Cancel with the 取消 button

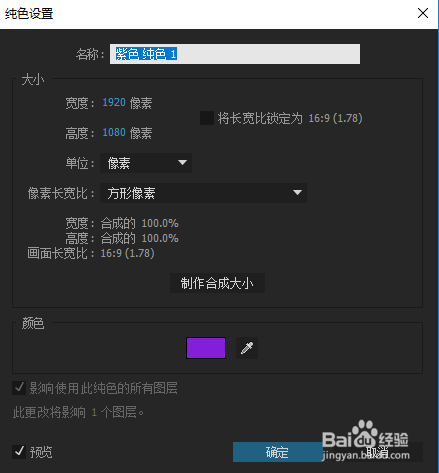pos(377,452)
